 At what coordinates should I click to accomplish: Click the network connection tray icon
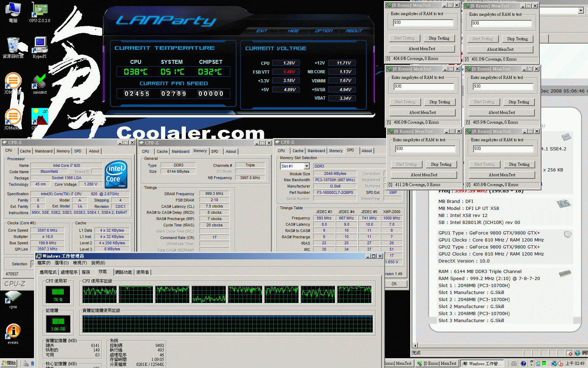click(554, 363)
